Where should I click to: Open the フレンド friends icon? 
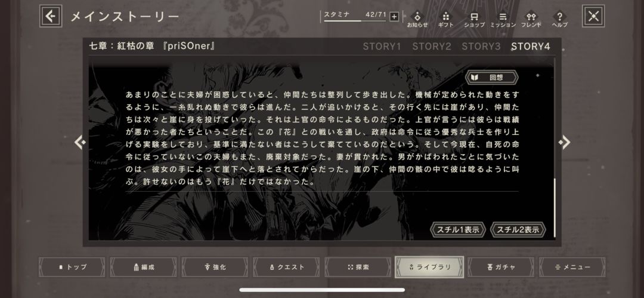[x=531, y=19]
